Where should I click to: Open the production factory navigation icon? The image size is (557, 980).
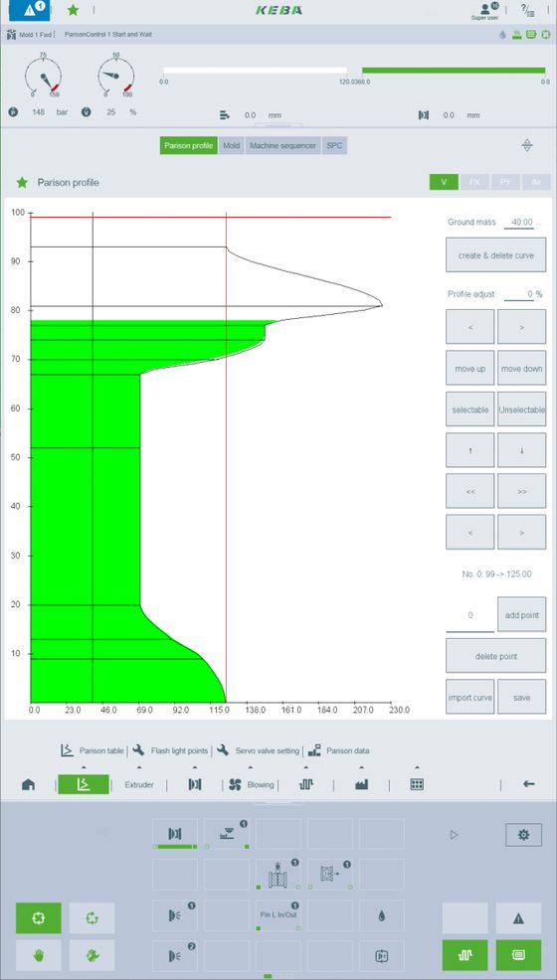pos(361,784)
